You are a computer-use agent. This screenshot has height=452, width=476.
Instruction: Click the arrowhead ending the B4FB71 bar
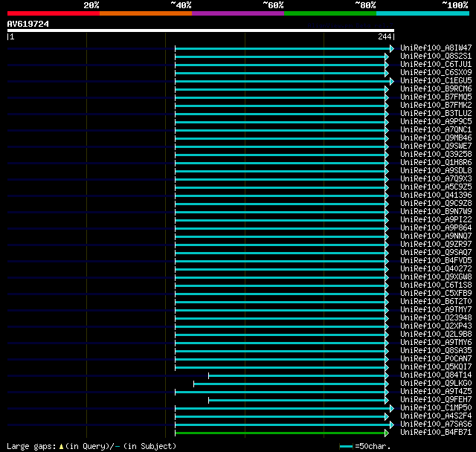(x=387, y=433)
